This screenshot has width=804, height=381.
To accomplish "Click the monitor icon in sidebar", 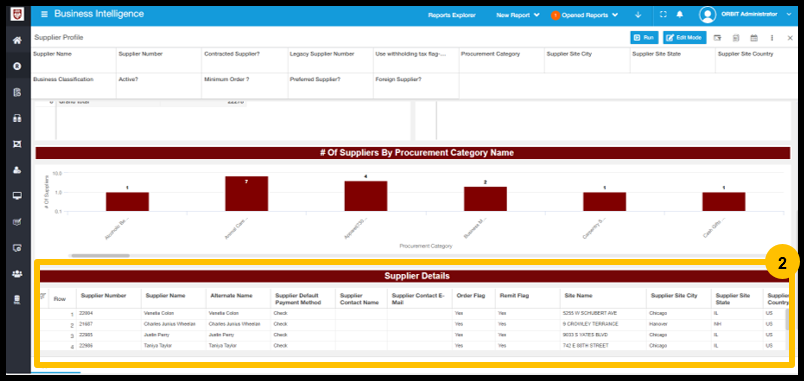I will tap(17, 196).
